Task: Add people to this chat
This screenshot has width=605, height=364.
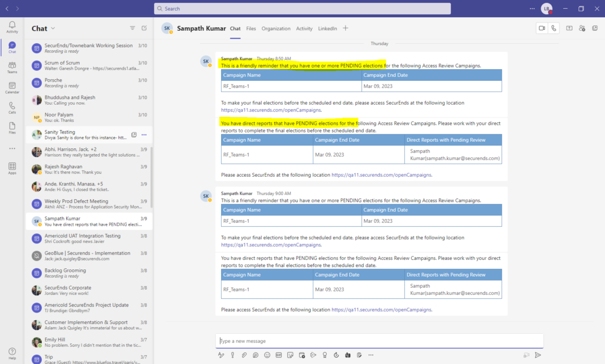Action: [x=582, y=28]
